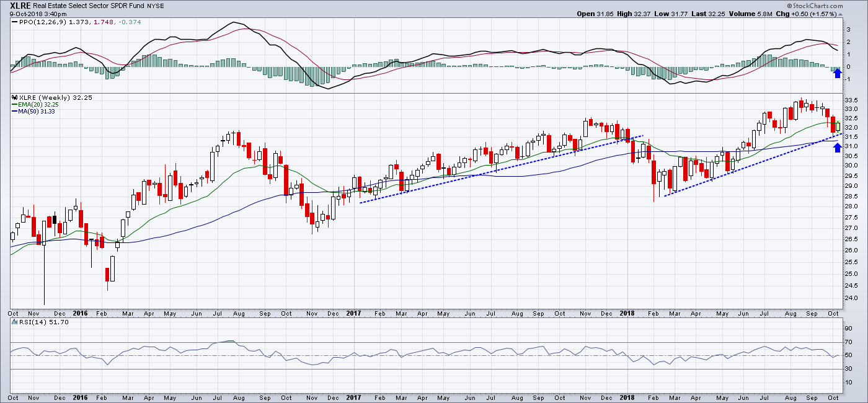Select the XLRE ticker symbol in chart title
Viewport: 868px width, 403px height.
tap(20, 5)
